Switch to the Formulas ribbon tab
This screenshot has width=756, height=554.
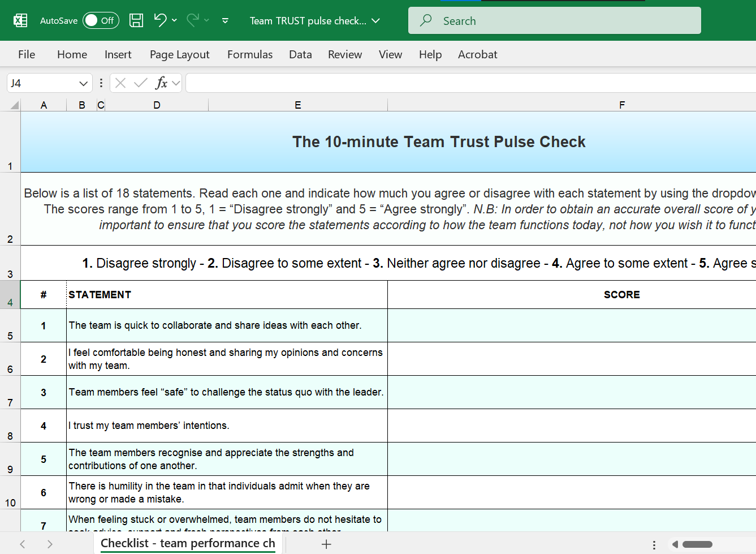(249, 54)
